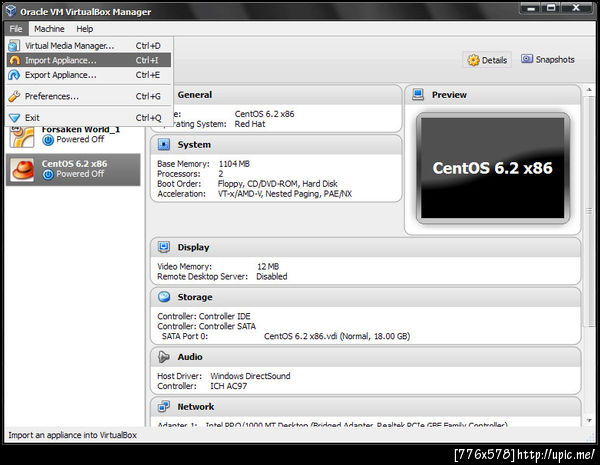Viewport: 600px width, 465px height.
Task: Minimize the VirtualBox Manager window
Action: point(531,8)
